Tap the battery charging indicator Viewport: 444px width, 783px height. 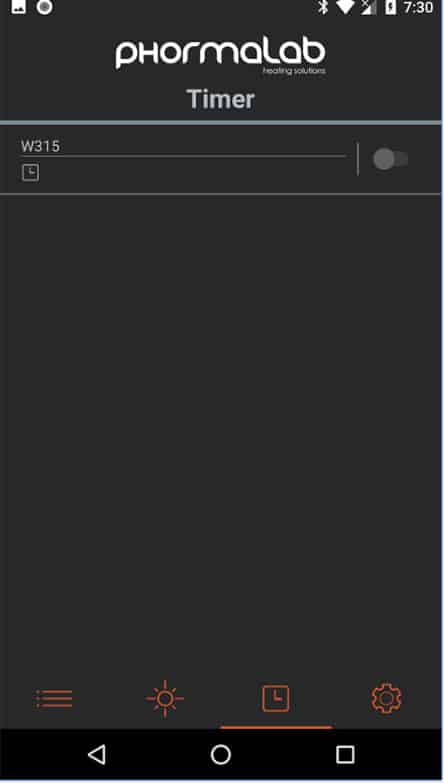tap(391, 7)
